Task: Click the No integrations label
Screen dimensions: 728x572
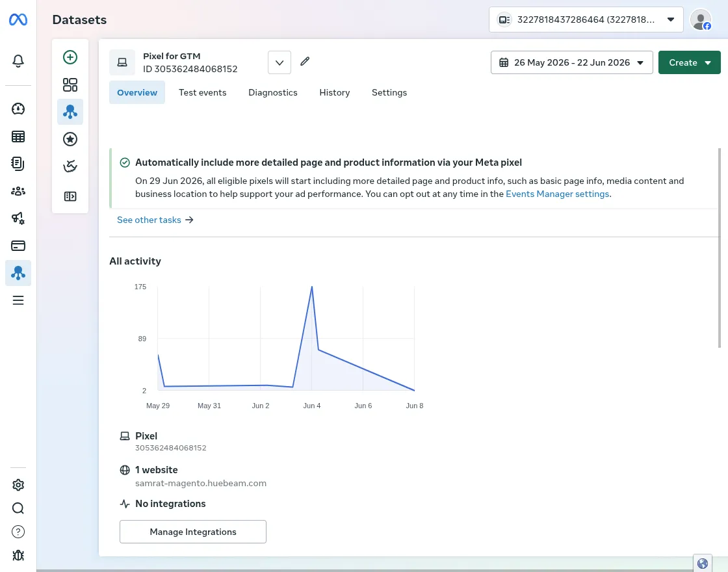Action: 170,504
